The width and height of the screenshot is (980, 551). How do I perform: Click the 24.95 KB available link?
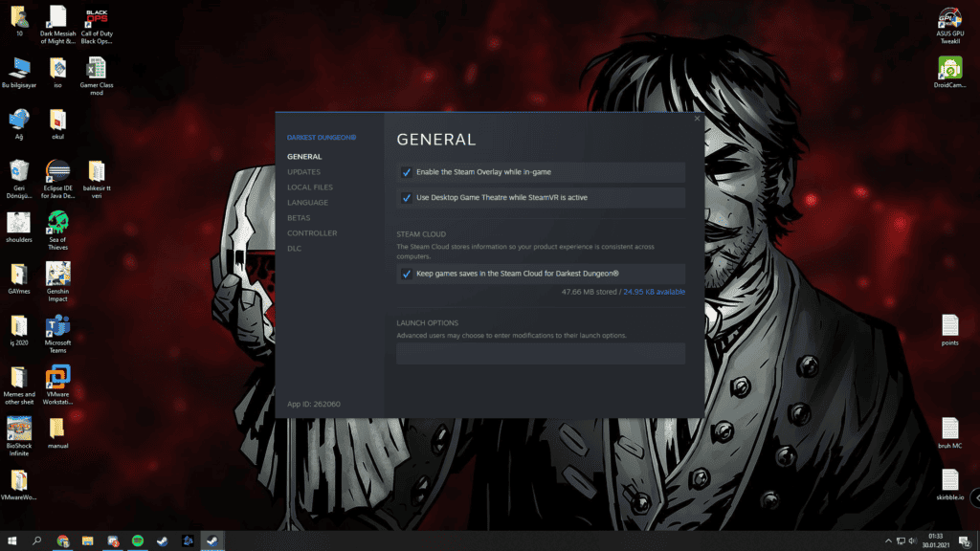(x=655, y=292)
